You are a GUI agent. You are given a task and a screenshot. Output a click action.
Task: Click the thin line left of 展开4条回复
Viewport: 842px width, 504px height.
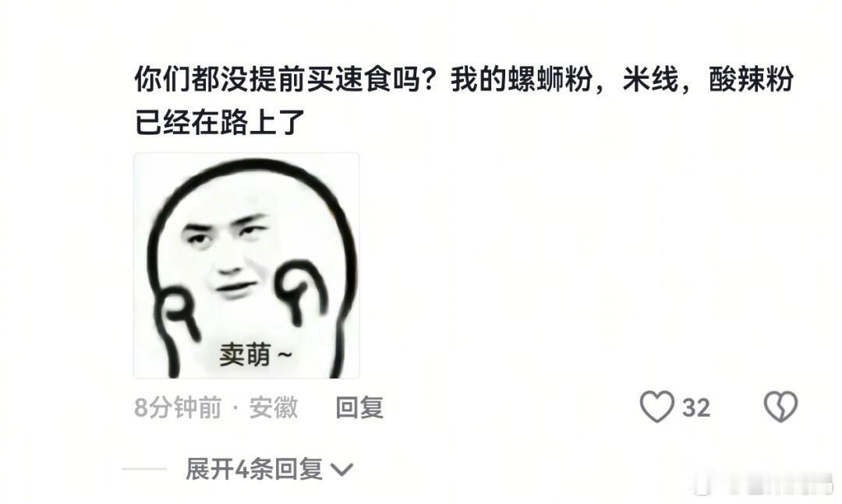[x=144, y=469]
